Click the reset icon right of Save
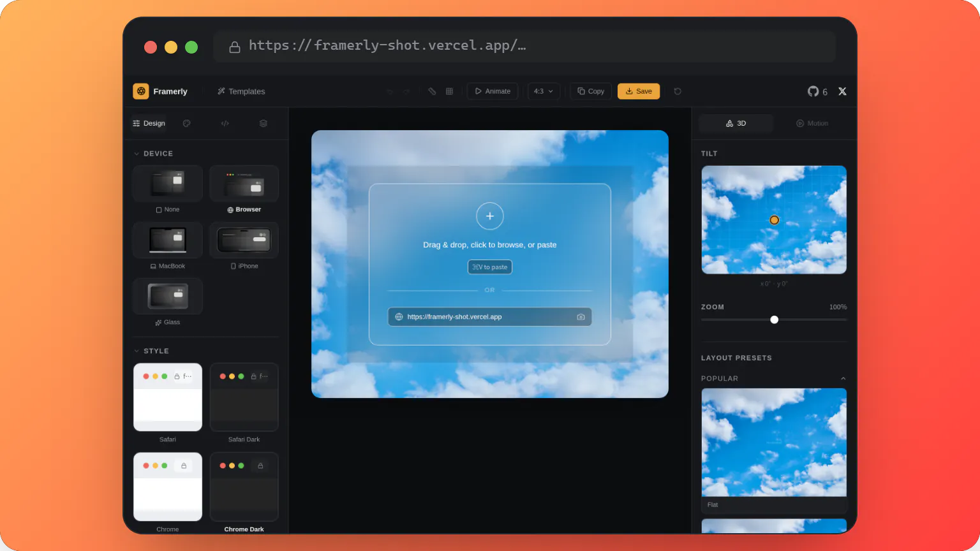Image resolution: width=980 pixels, height=551 pixels. [x=678, y=91]
